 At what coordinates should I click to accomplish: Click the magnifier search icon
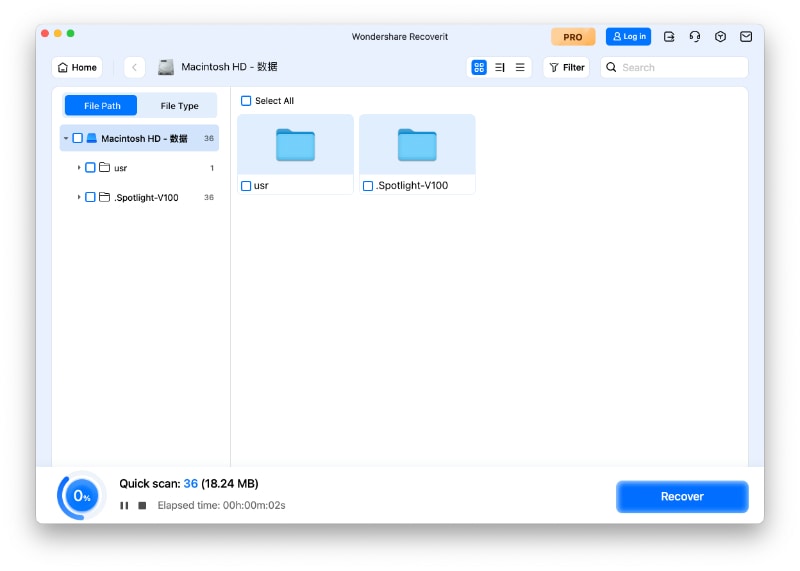(611, 67)
